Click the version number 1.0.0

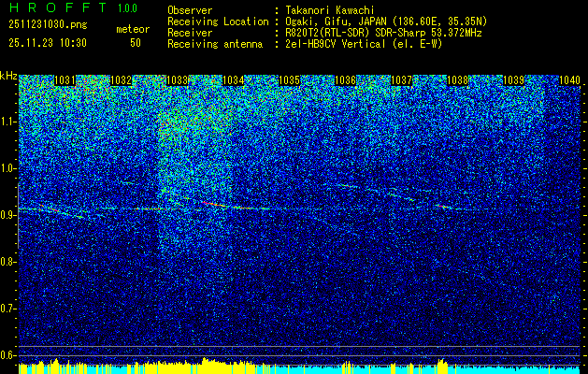pyautogui.click(x=127, y=8)
